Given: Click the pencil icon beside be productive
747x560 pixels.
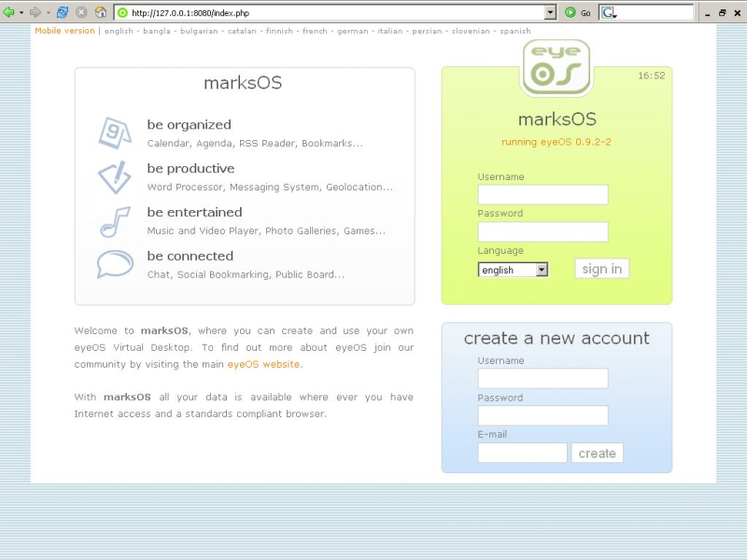Looking at the screenshot, I should pos(114,176).
